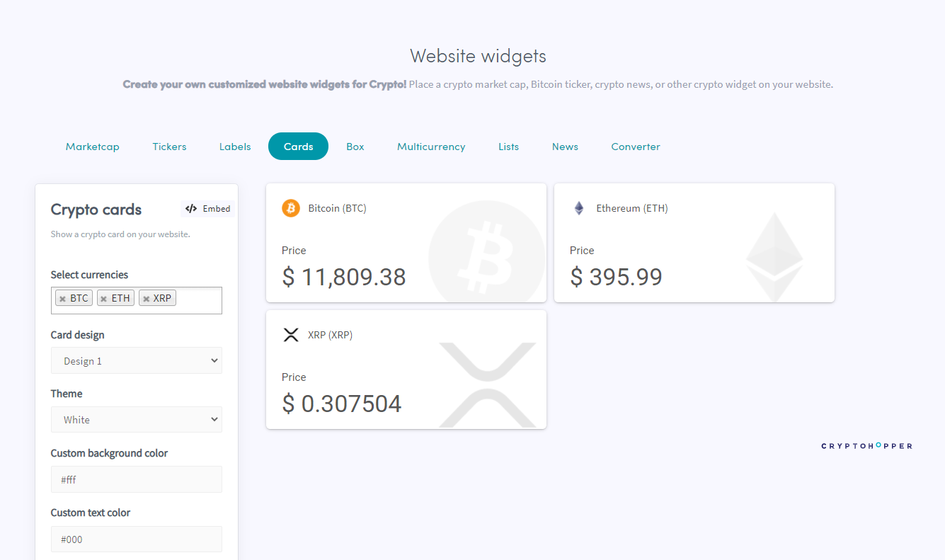945x560 pixels.
Task: Click the large Bitcoin watermark graphic
Action: tap(486, 251)
